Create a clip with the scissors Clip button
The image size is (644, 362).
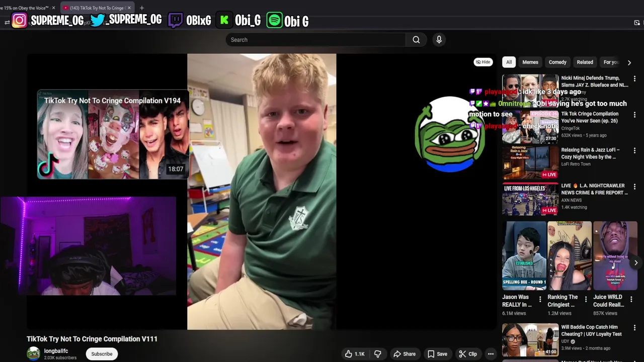468,354
